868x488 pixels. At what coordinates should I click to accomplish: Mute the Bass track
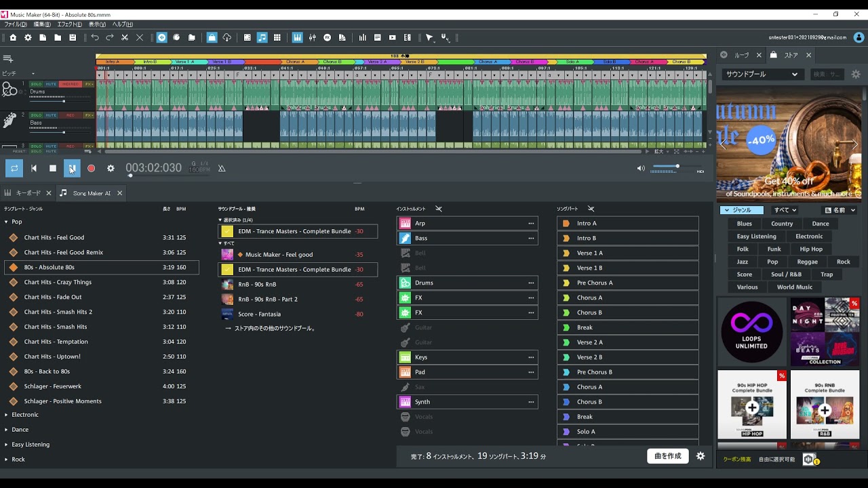click(x=51, y=115)
